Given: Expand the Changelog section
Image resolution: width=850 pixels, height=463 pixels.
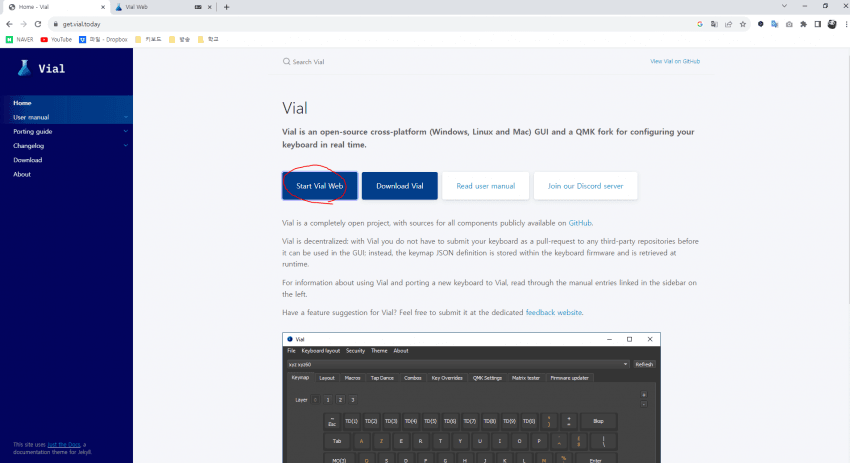Looking at the screenshot, I should [x=126, y=145].
